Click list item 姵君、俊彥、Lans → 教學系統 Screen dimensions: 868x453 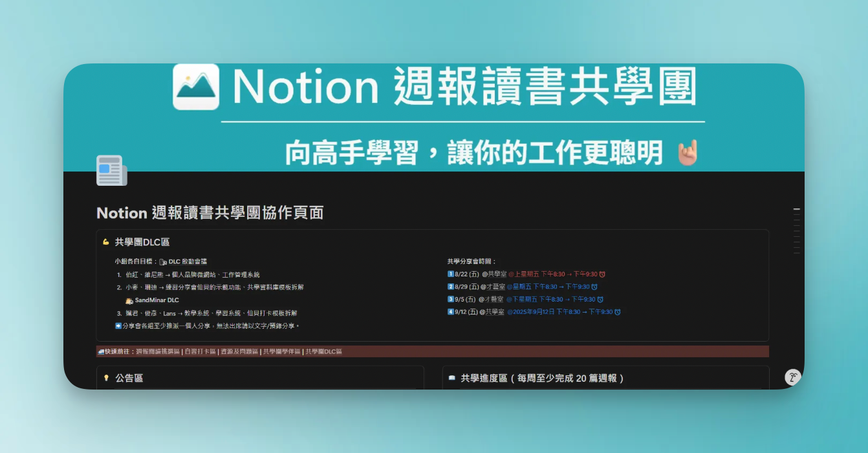click(212, 313)
